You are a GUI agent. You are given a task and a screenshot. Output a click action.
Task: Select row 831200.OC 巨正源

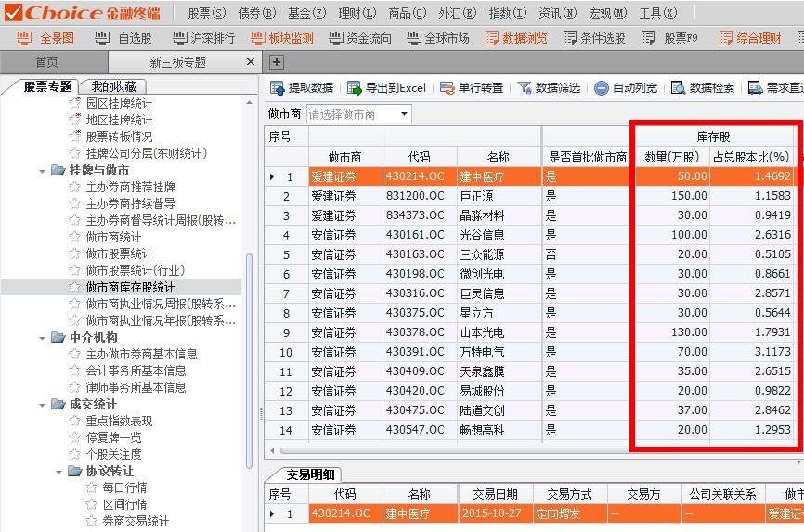[528, 196]
